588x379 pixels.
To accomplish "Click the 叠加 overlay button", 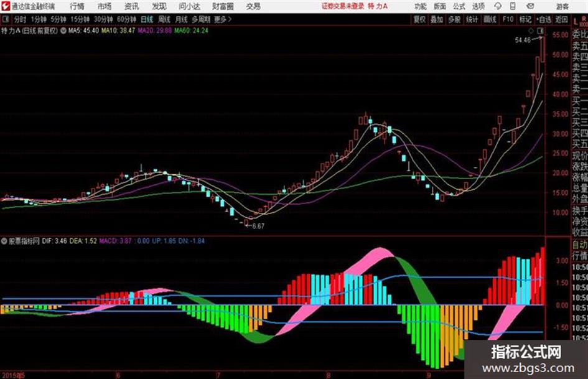I will click(437, 19).
